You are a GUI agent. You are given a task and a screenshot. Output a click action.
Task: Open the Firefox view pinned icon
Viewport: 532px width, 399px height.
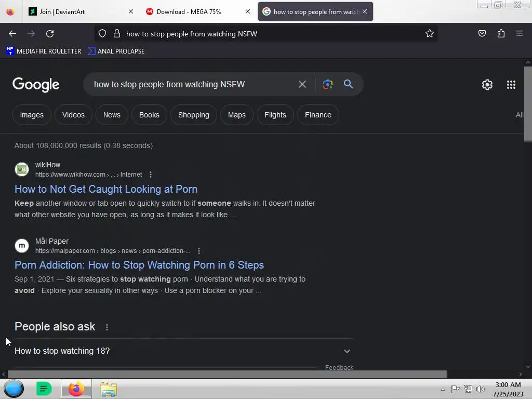tap(10, 11)
